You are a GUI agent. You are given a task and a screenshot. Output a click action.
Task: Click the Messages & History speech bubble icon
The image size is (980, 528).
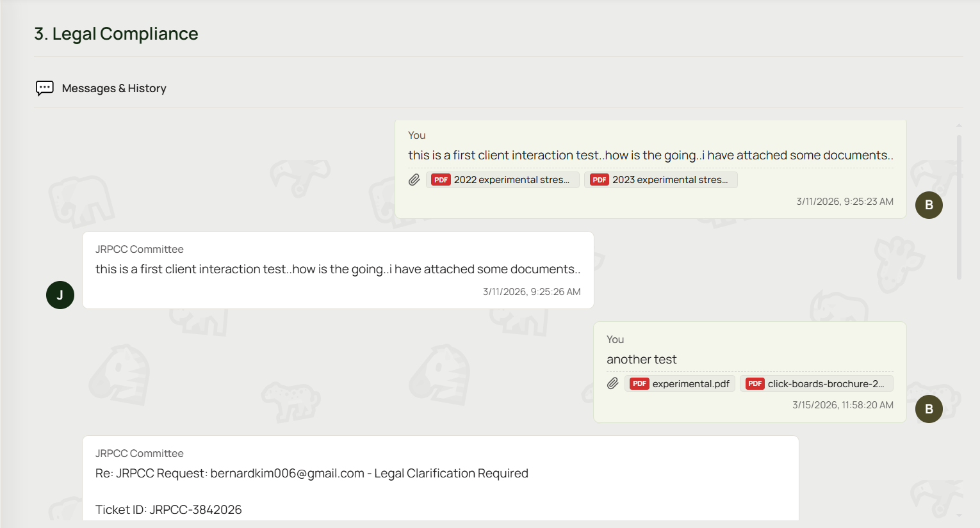point(44,88)
